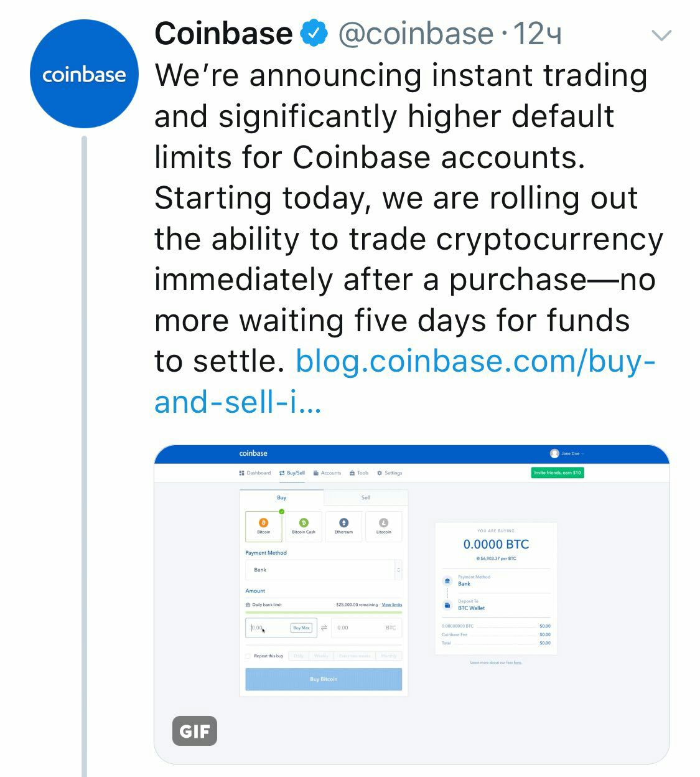Open the Coinbase profile avatar
This screenshot has height=777, width=700.
coord(84,74)
